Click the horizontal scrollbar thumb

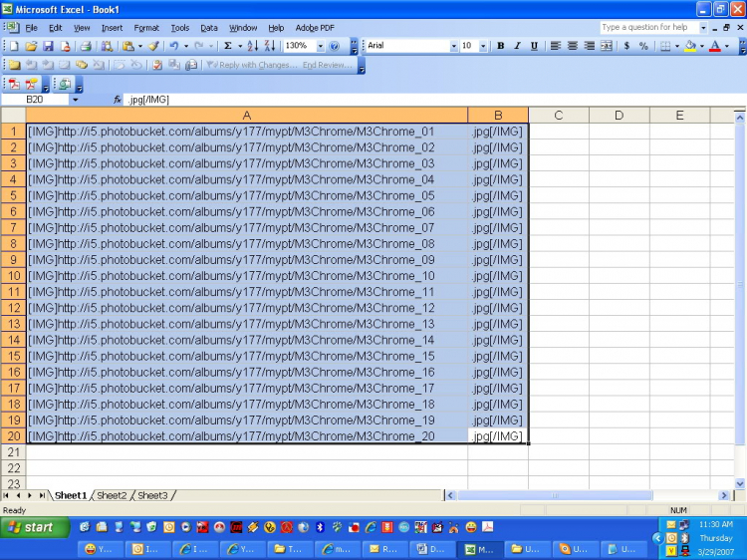coord(555,495)
